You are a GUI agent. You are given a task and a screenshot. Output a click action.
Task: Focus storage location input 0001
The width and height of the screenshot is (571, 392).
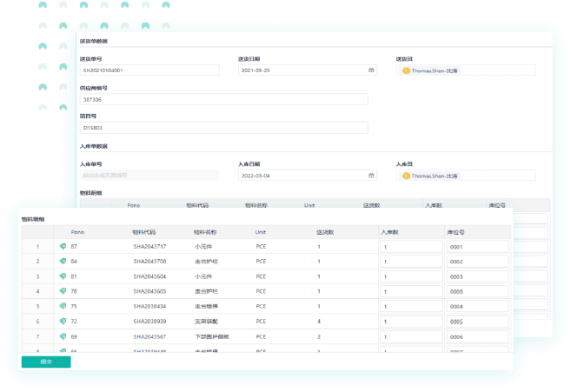[x=477, y=247]
